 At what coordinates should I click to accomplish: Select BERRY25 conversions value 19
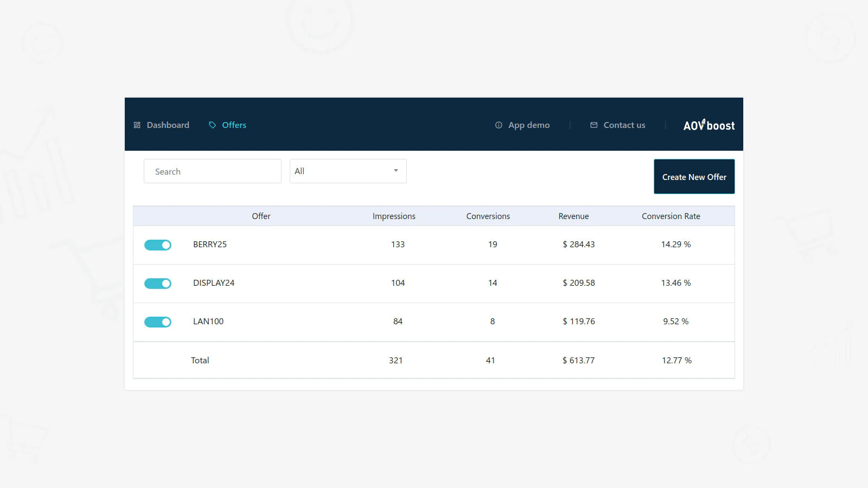pyautogui.click(x=493, y=245)
